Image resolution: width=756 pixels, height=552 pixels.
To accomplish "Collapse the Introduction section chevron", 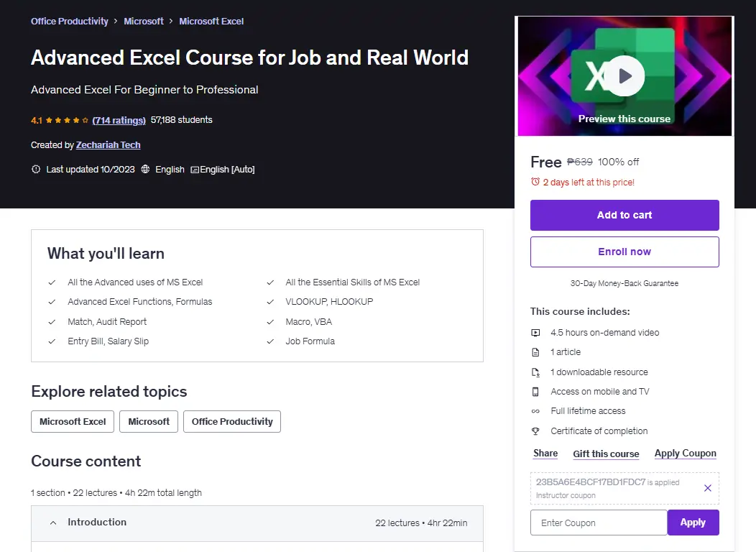I will (53, 523).
